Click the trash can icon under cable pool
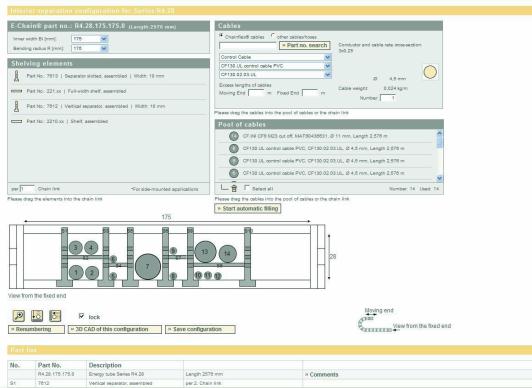The image size is (532, 388). (x=234, y=189)
